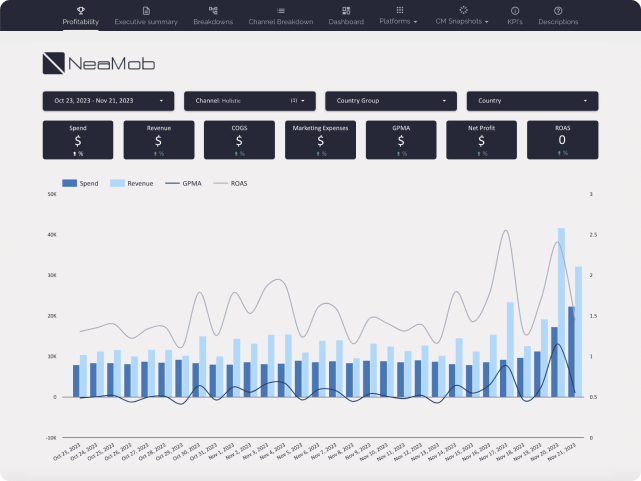Open the Country Group dropdown
Viewport: 641px width, 481px height.
coord(391,101)
